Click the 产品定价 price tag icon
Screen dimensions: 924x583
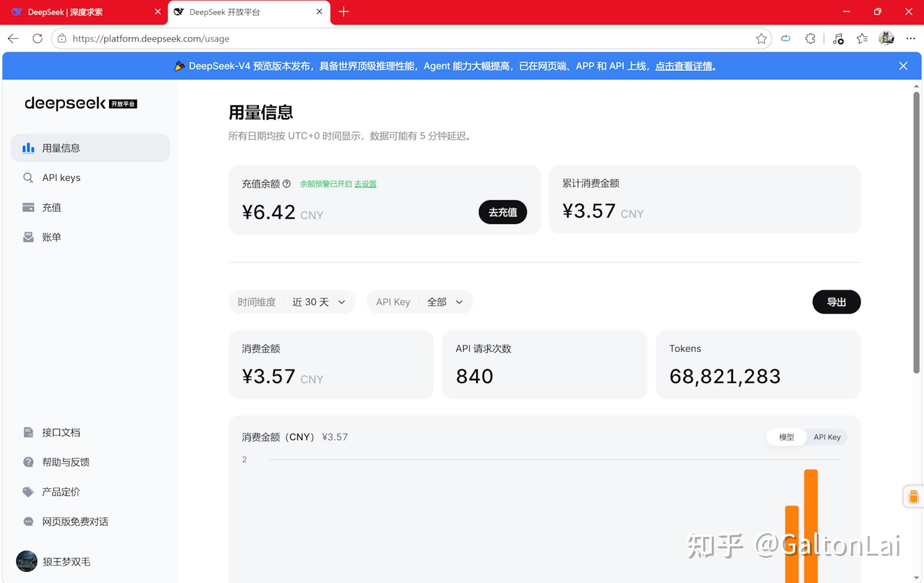click(x=28, y=491)
